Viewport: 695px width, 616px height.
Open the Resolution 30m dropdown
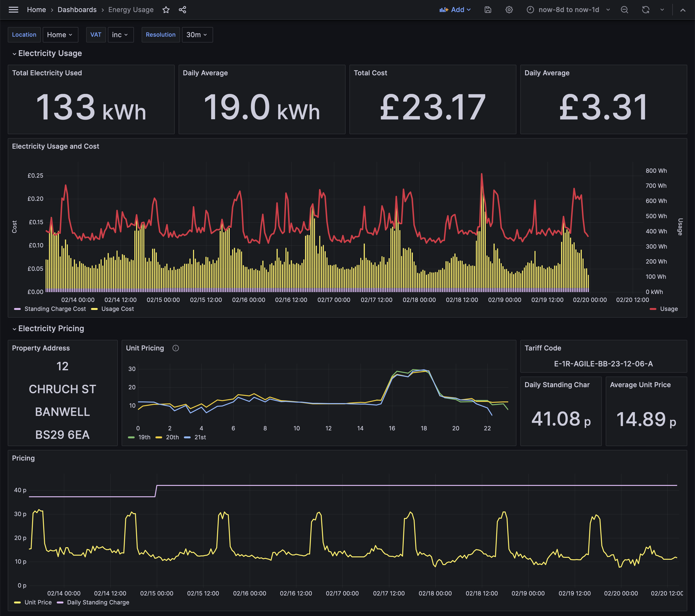click(197, 35)
